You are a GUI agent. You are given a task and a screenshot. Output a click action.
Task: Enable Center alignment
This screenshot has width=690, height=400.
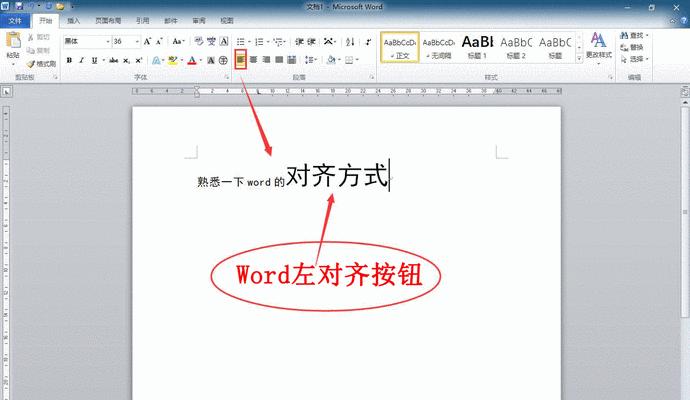[253, 59]
